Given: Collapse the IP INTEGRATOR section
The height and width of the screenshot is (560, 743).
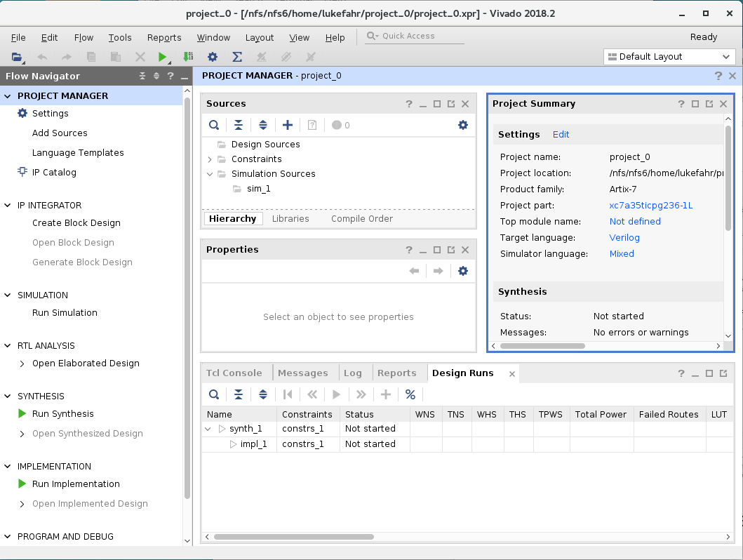Looking at the screenshot, I should 8,205.
